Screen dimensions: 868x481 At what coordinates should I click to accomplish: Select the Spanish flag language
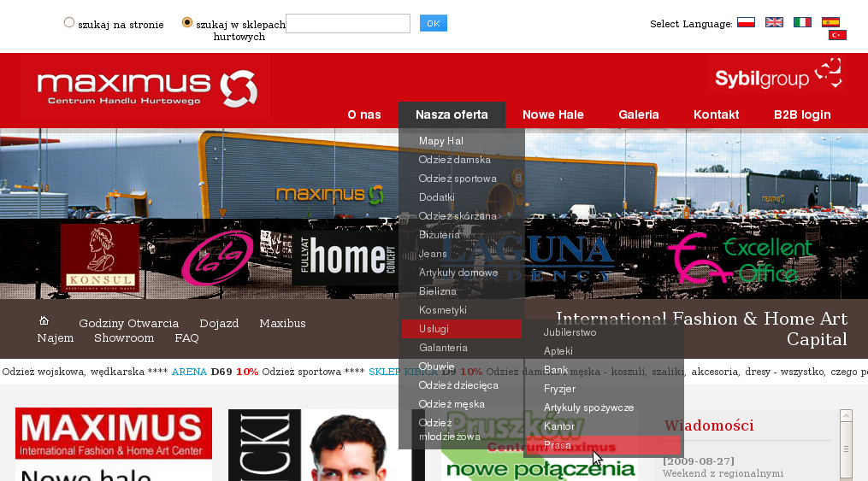[x=830, y=23]
